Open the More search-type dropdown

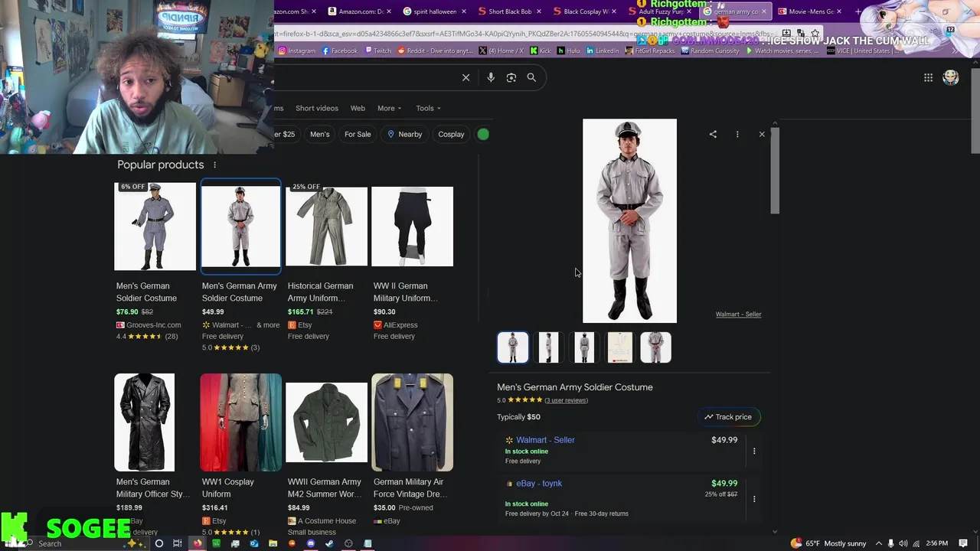(389, 108)
